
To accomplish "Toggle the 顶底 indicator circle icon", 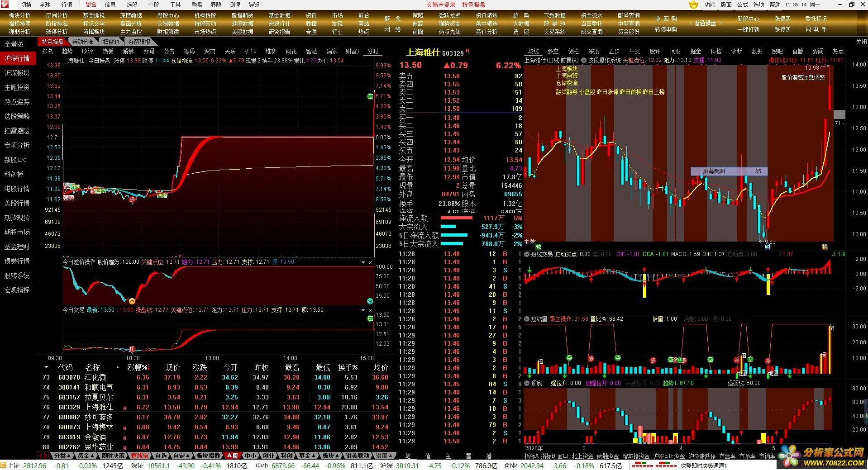I will click(527, 383).
